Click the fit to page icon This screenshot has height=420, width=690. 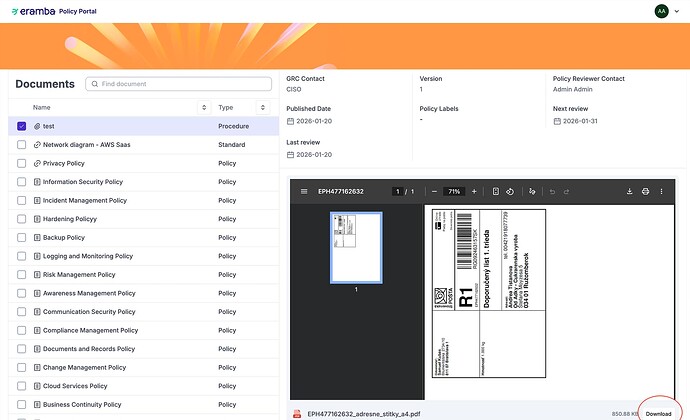coord(495,191)
